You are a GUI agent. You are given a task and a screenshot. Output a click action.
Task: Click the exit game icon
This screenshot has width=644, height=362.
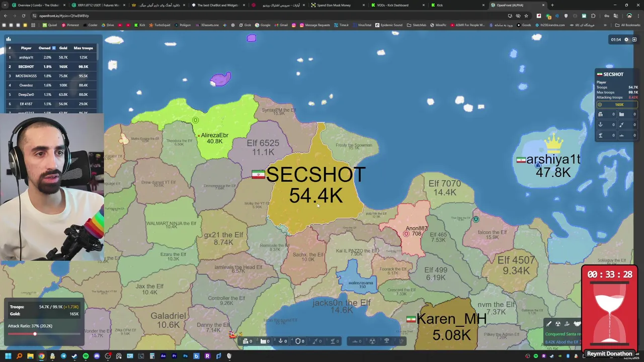(634, 39)
